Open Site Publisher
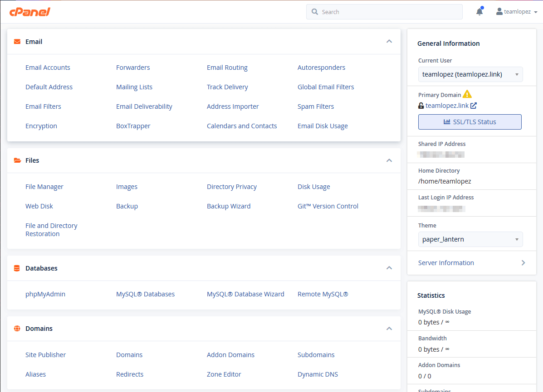This screenshot has width=543, height=392. tap(45, 355)
